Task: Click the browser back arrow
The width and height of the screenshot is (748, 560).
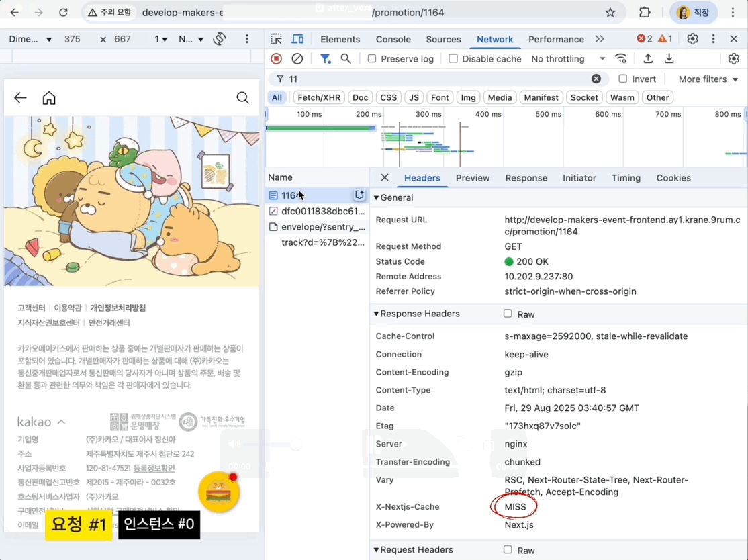Action: point(15,12)
